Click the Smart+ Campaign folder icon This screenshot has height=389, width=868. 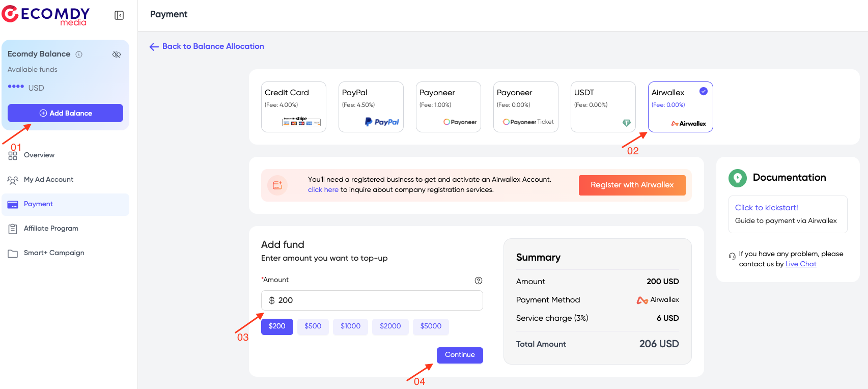pyautogui.click(x=13, y=253)
